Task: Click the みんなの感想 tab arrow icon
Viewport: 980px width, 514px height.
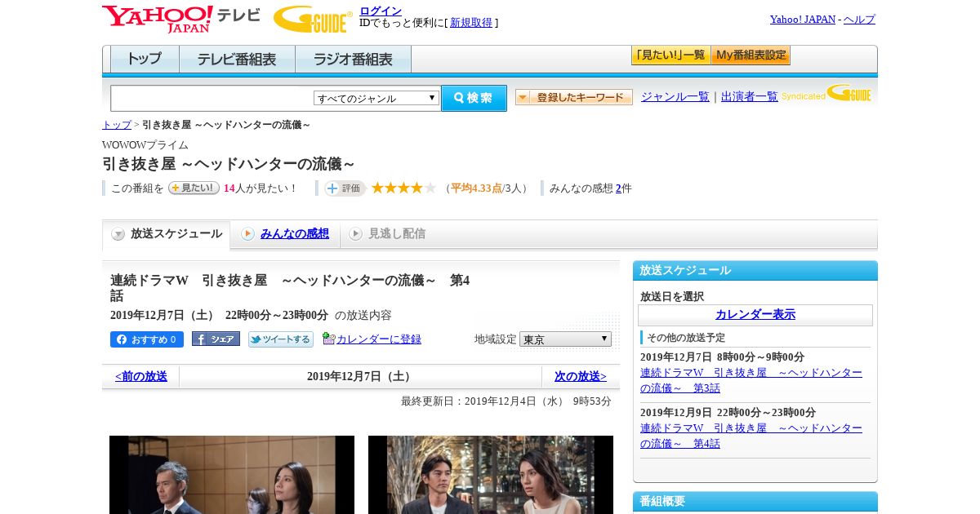Action: pyautogui.click(x=247, y=234)
